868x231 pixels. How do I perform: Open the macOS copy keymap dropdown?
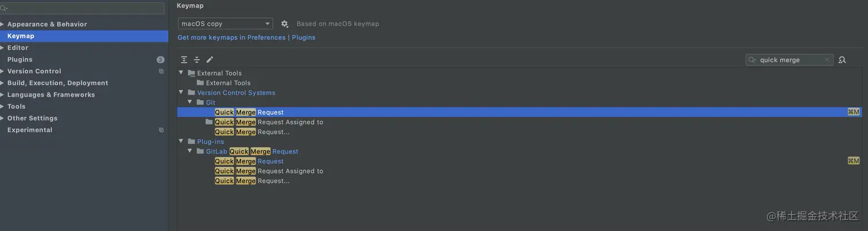(225, 24)
